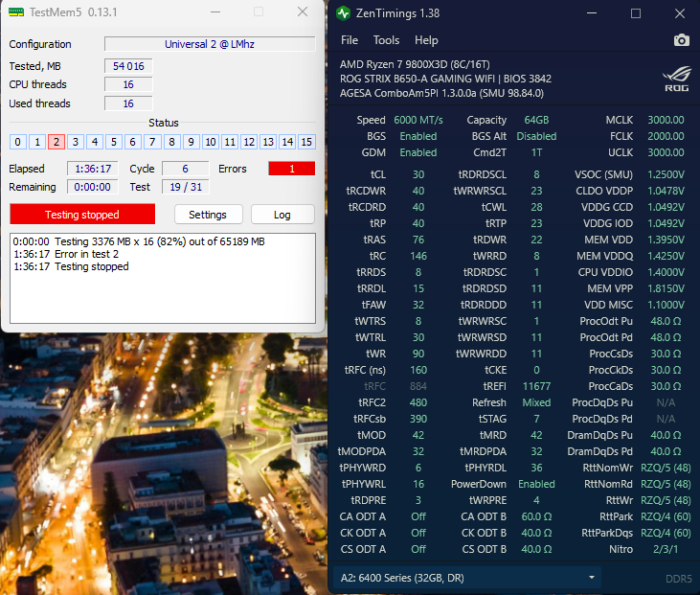This screenshot has height=595, width=700.
Task: Click the CPU threads value field
Action: (128, 84)
